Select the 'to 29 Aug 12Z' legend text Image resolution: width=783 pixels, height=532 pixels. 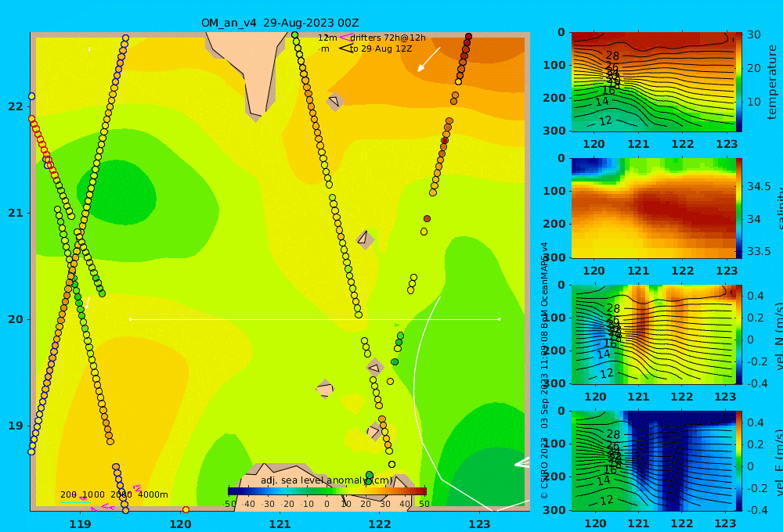pos(381,49)
